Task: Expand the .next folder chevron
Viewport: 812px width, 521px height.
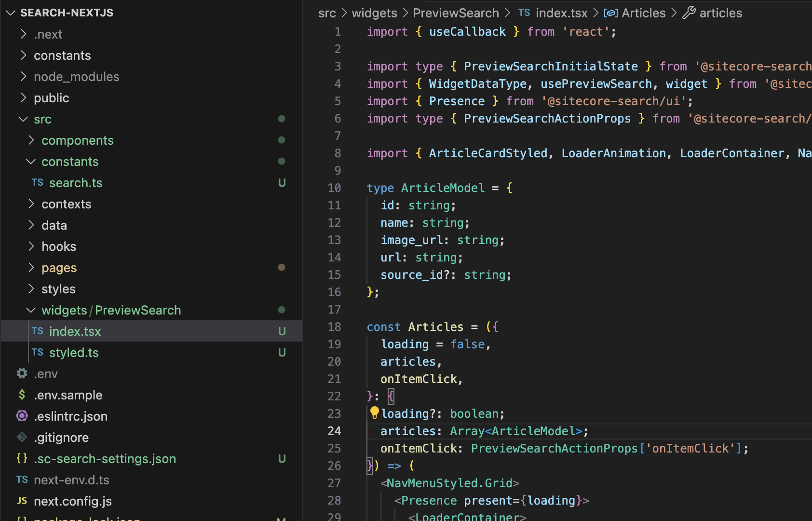Action: tap(24, 34)
